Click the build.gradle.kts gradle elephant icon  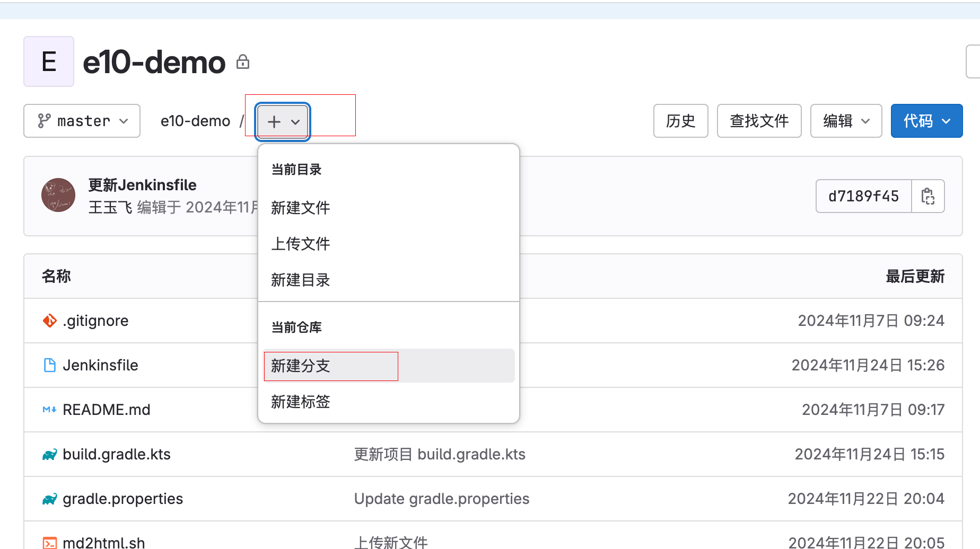pos(49,455)
